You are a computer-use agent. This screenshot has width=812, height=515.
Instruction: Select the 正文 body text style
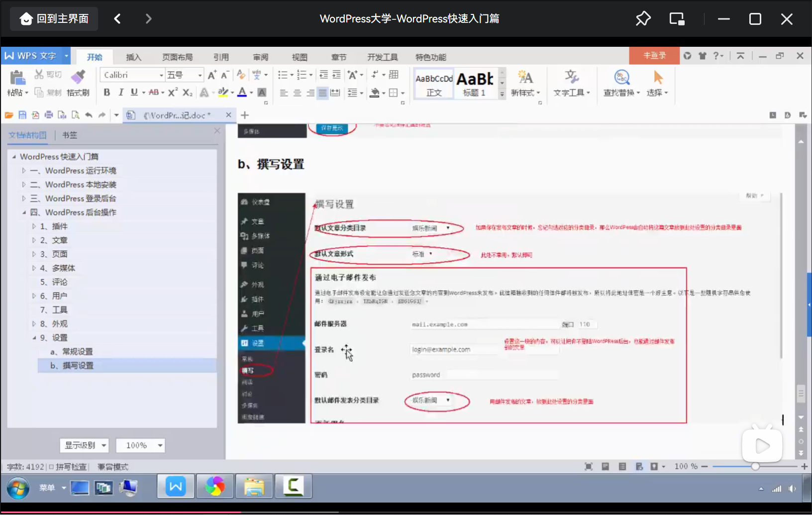click(434, 84)
